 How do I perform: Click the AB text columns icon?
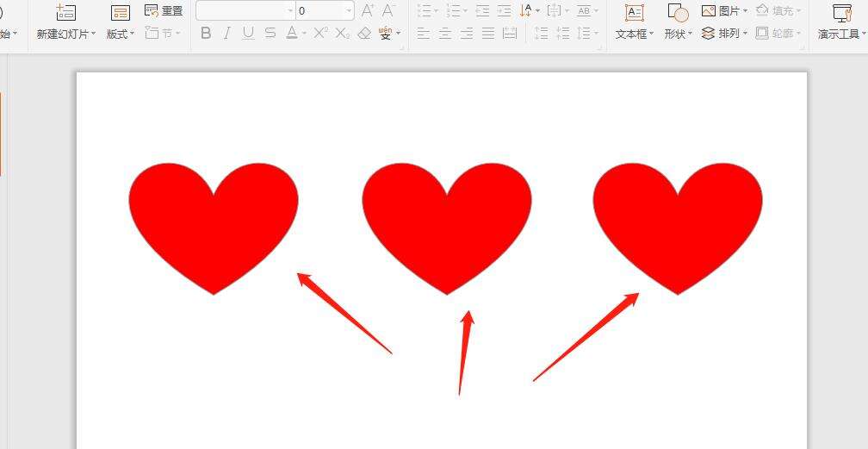(x=584, y=10)
